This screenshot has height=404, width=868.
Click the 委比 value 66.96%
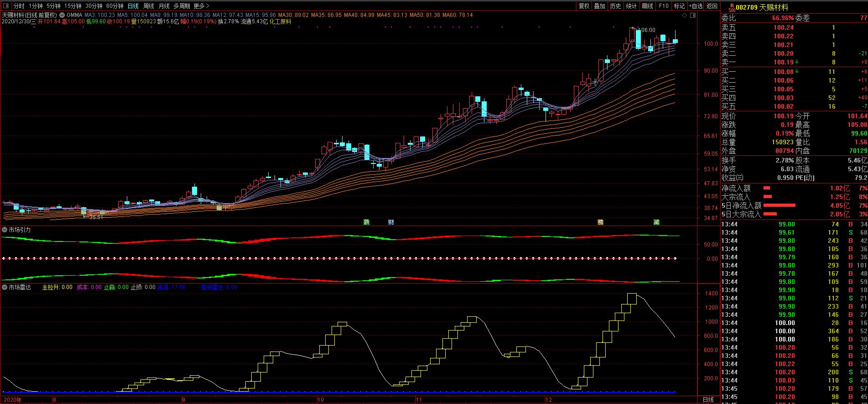[x=783, y=18]
